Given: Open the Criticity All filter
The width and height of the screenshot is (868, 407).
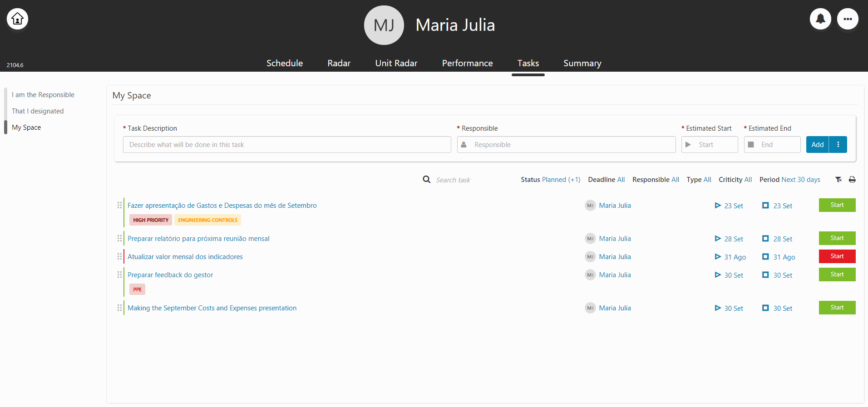Looking at the screenshot, I should (735, 180).
